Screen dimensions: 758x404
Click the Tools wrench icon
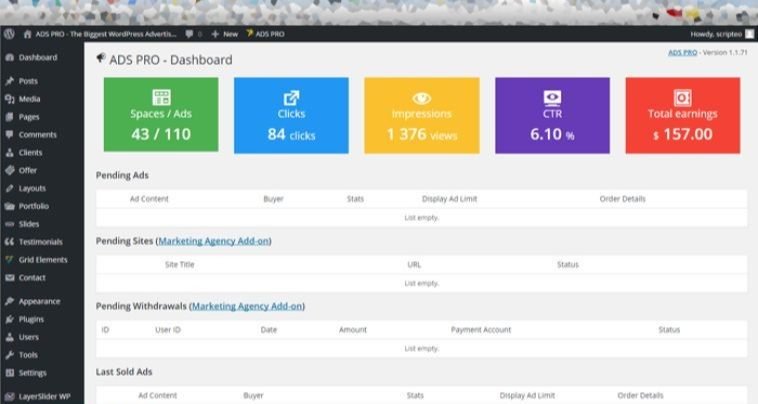(x=10, y=355)
